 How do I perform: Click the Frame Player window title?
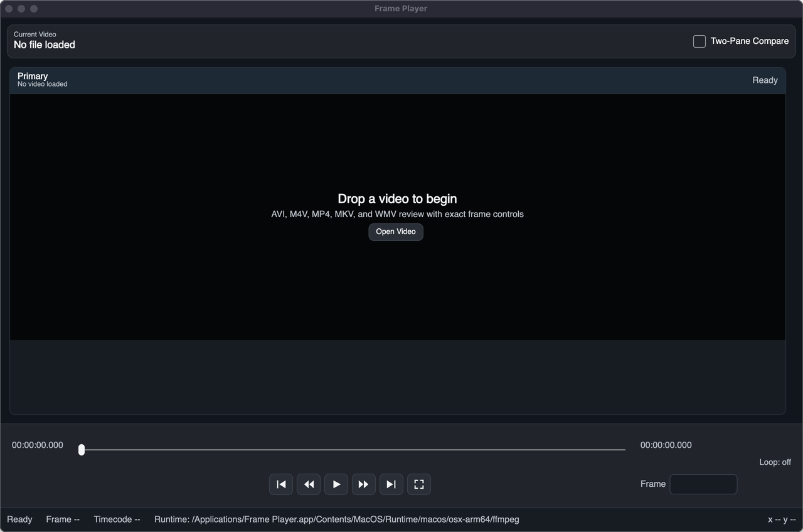(x=401, y=9)
